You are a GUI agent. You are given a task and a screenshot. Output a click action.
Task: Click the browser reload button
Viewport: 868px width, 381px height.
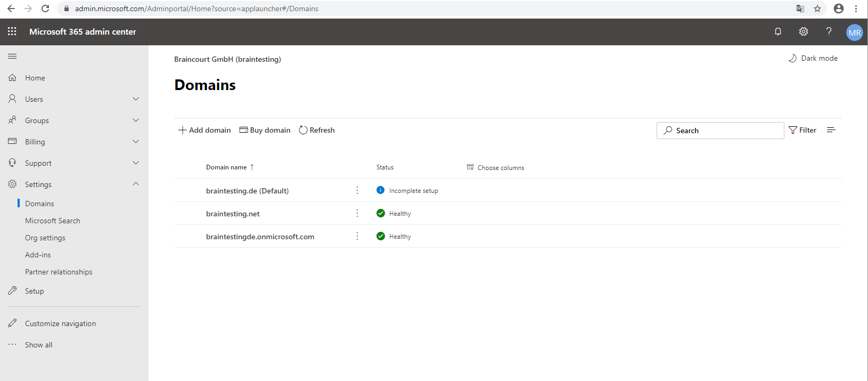click(x=45, y=9)
